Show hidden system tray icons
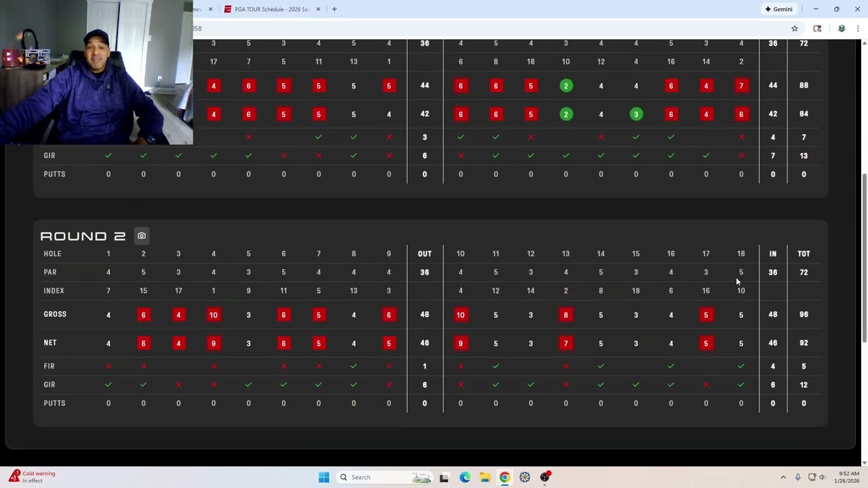The width and height of the screenshot is (868, 488). click(783, 477)
